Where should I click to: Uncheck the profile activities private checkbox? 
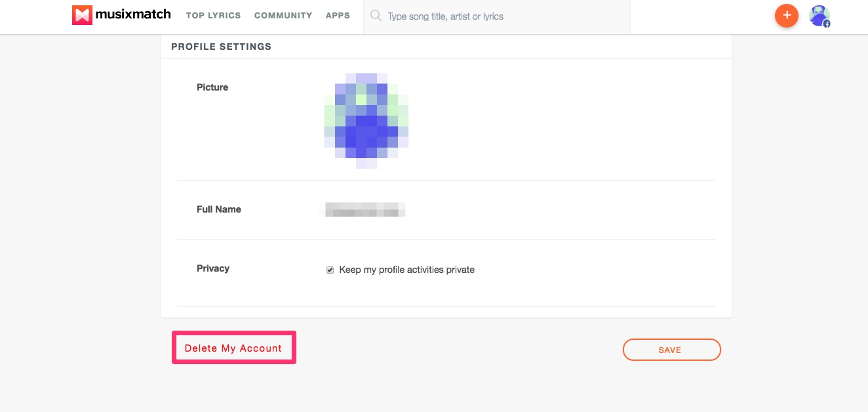(x=330, y=270)
